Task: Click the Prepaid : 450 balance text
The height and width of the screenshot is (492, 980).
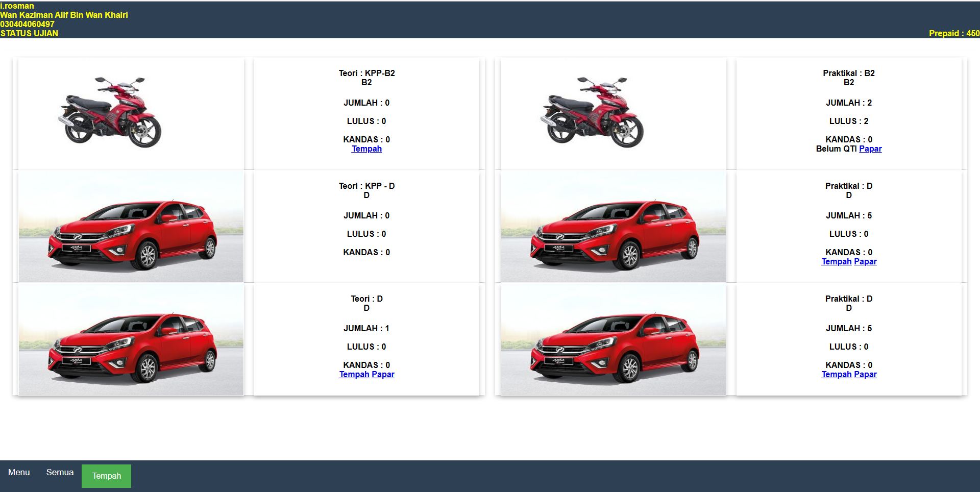Action: pos(953,33)
